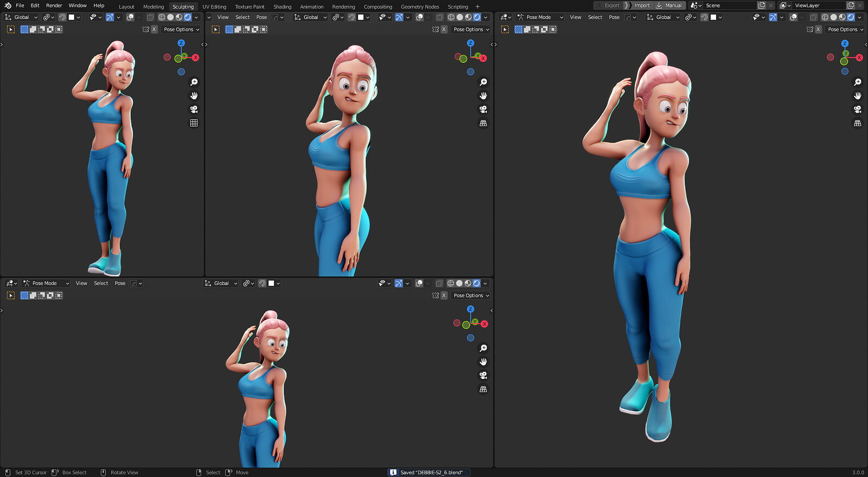This screenshot has width=868, height=477.
Task: Switch to the Layout workspace tab
Action: click(x=126, y=7)
